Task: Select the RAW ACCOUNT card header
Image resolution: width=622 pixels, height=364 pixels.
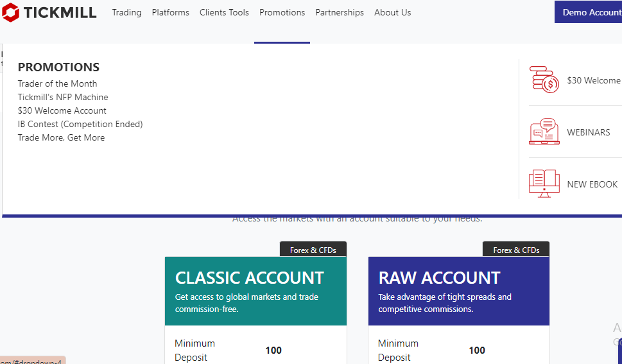Action: (459, 291)
